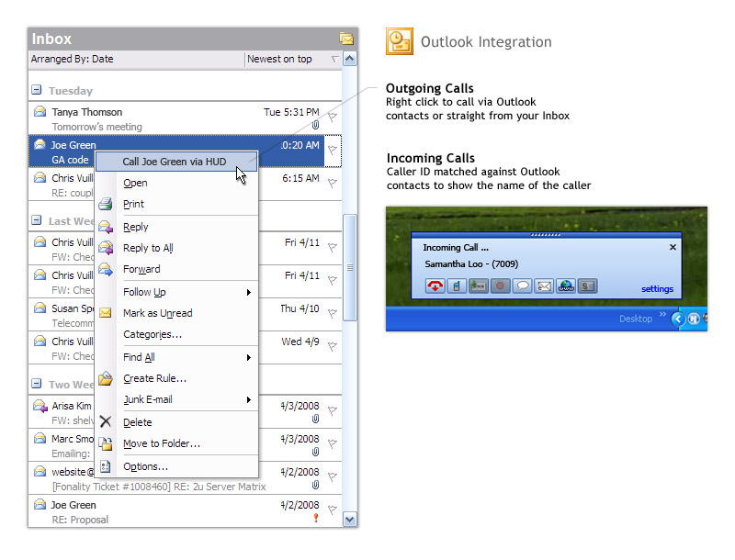Image resolution: width=735 pixels, height=560 pixels.
Task: Click the red hang-up phone icon
Action: [435, 286]
